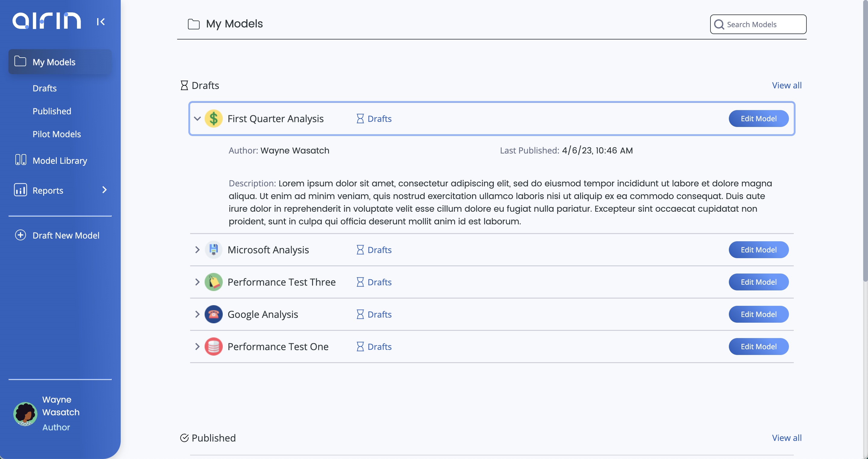Collapse the sidebar with the arrow icon
The height and width of the screenshot is (459, 868).
tap(101, 22)
